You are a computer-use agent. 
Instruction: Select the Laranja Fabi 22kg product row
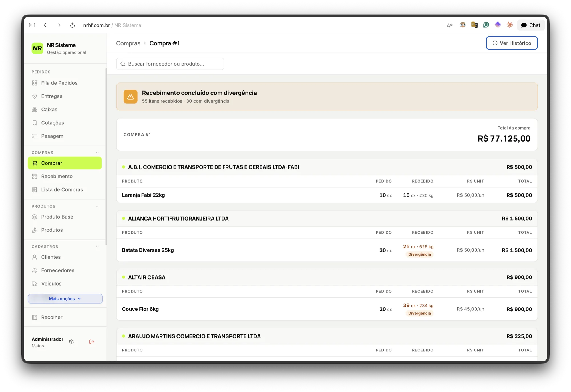pyautogui.click(x=327, y=195)
